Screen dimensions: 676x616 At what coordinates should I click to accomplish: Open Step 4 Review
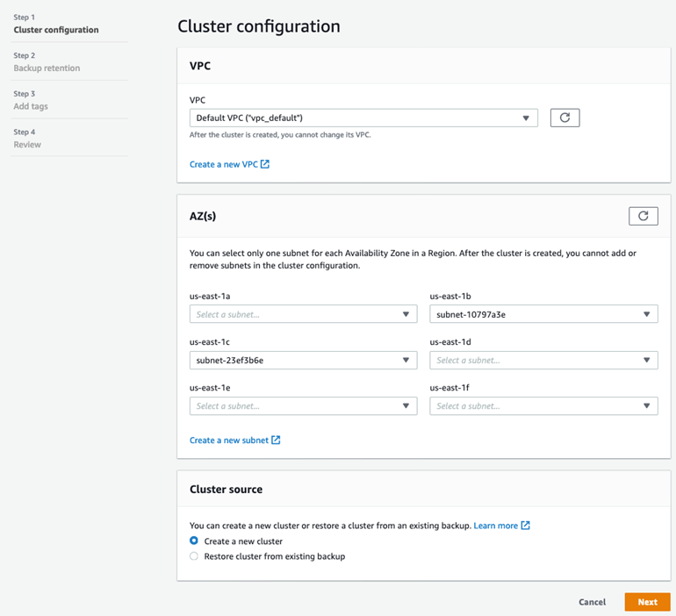click(x=27, y=145)
